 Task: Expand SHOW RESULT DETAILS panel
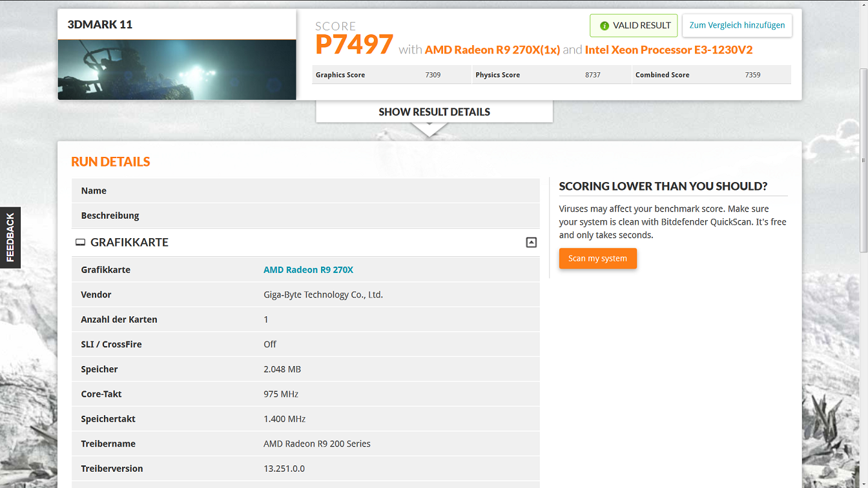click(434, 112)
